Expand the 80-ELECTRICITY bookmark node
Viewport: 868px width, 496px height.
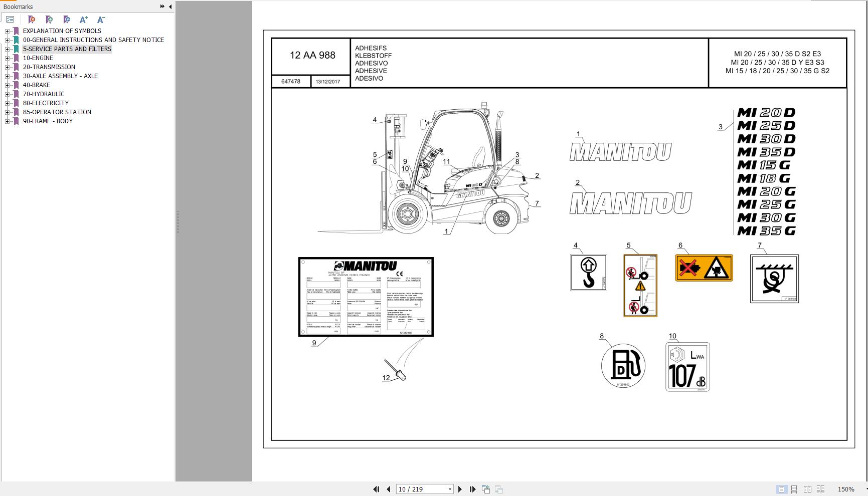pos(8,103)
